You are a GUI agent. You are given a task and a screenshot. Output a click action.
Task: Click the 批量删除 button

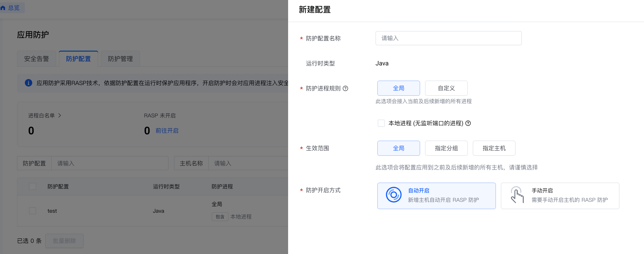64,241
